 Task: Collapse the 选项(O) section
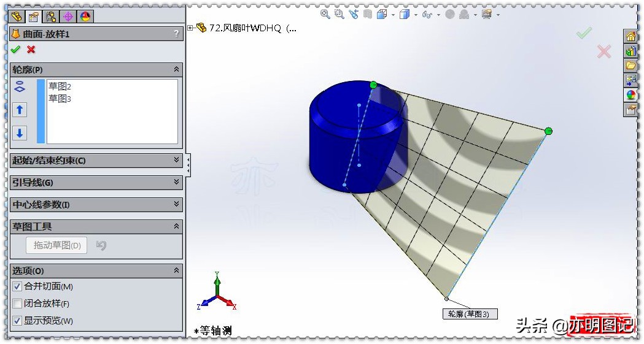(176, 270)
